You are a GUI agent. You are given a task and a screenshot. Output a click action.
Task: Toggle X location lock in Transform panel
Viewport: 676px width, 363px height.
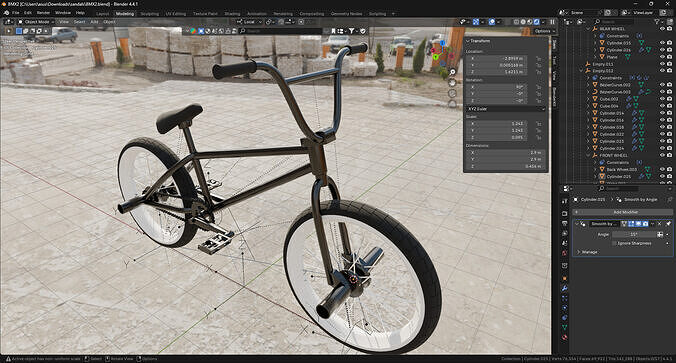point(539,59)
